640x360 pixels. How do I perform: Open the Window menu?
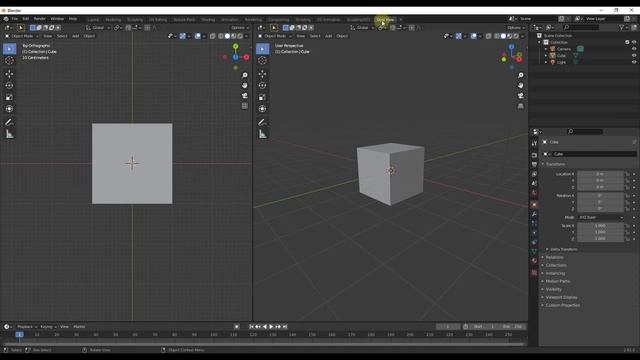(57, 19)
